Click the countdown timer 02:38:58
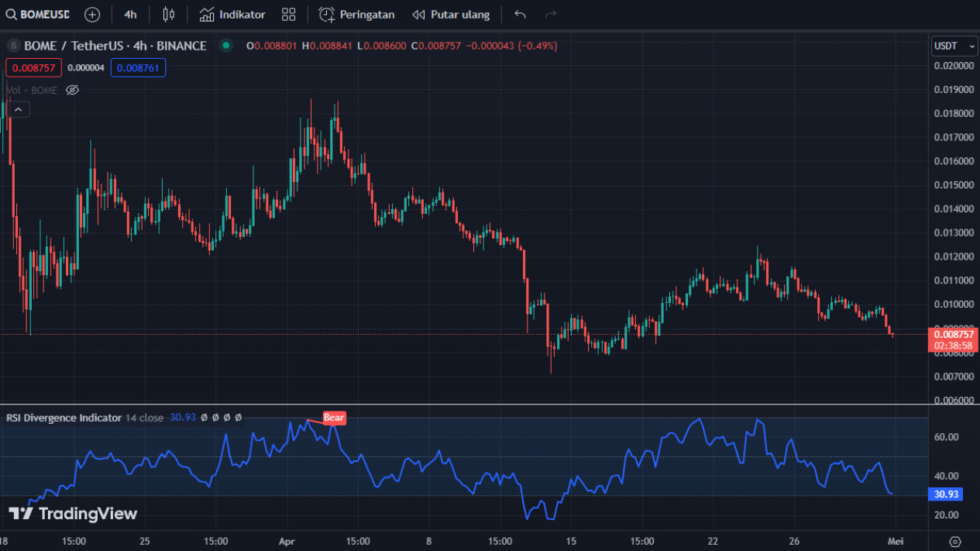Screen dimensions: 980x551 953,346
